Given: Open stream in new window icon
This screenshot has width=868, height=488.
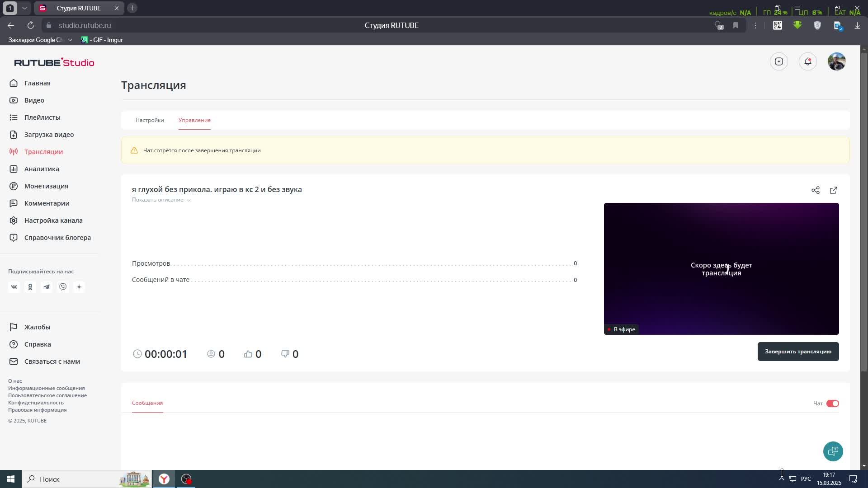Looking at the screenshot, I should (x=833, y=190).
